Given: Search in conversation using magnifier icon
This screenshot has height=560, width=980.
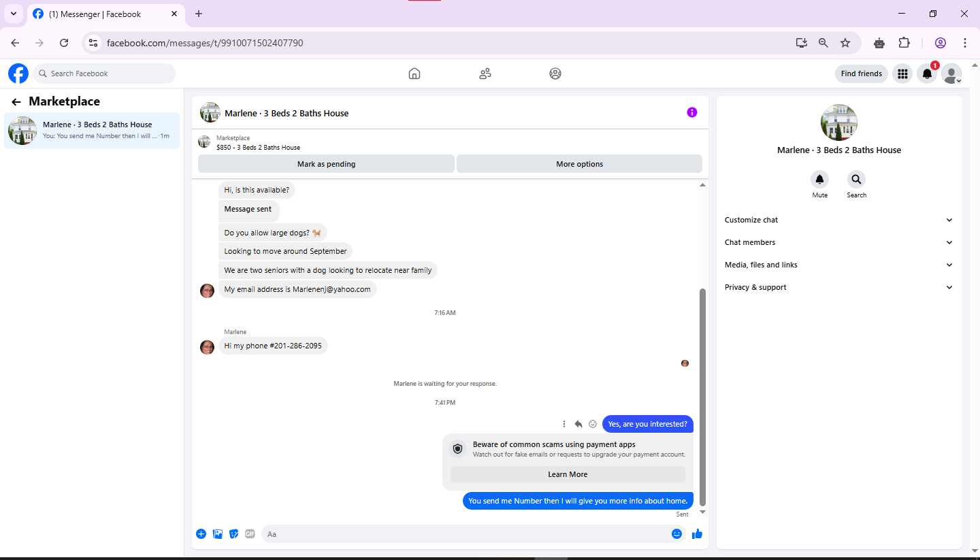Looking at the screenshot, I should pyautogui.click(x=856, y=180).
